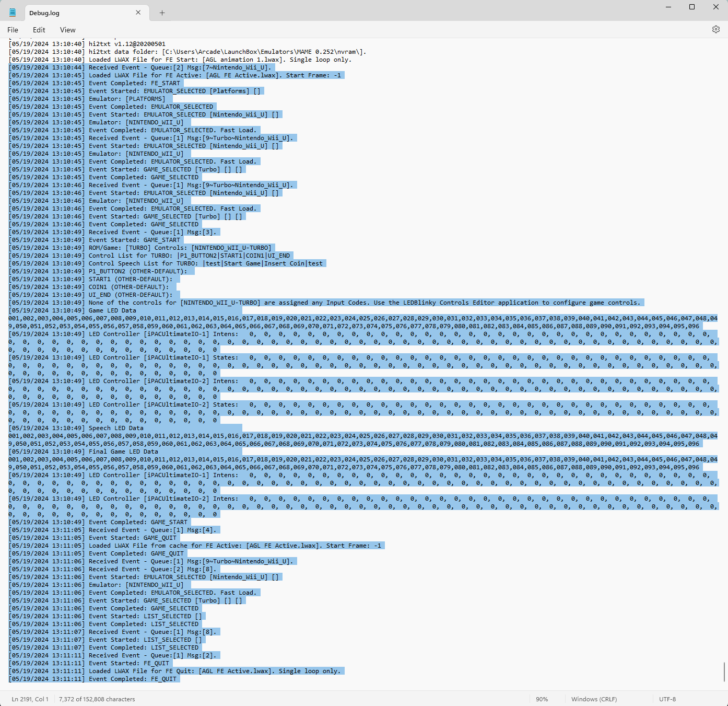Click the 'Received Event - Queue:[1] Msg:[4].' line
Viewport: 728px width, 706px height.
pos(112,530)
